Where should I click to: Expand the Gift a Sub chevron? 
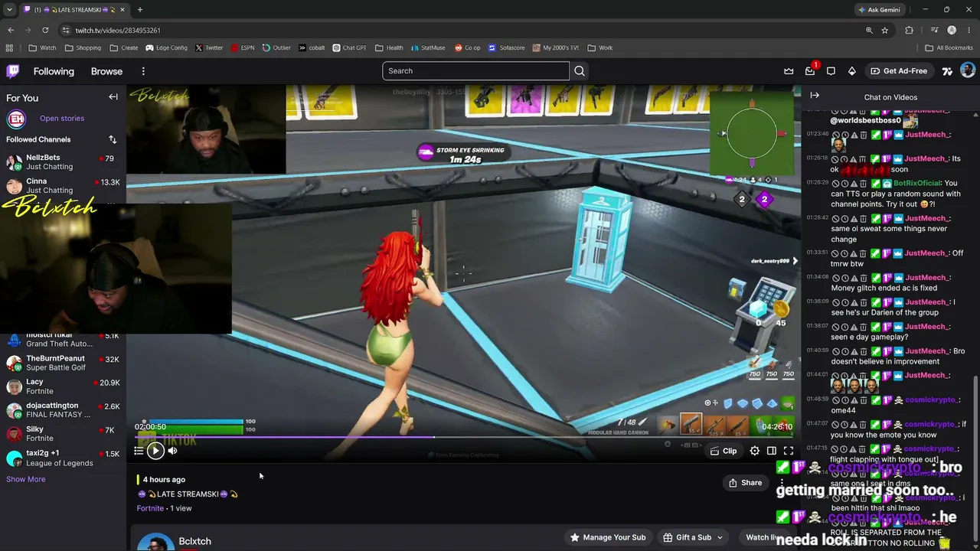click(720, 537)
